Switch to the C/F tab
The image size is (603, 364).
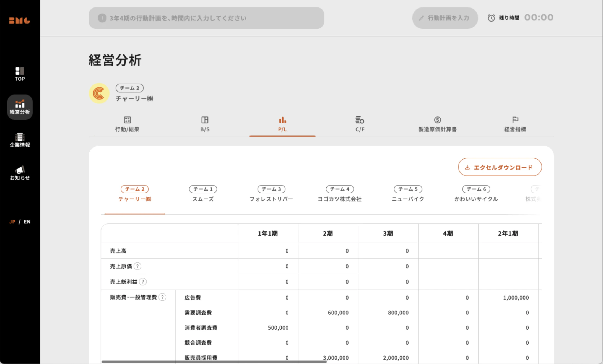coord(360,124)
